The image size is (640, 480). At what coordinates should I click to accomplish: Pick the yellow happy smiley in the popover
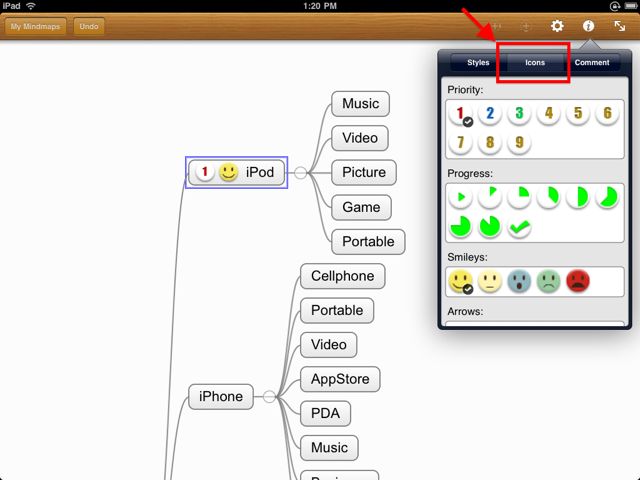pyautogui.click(x=460, y=281)
